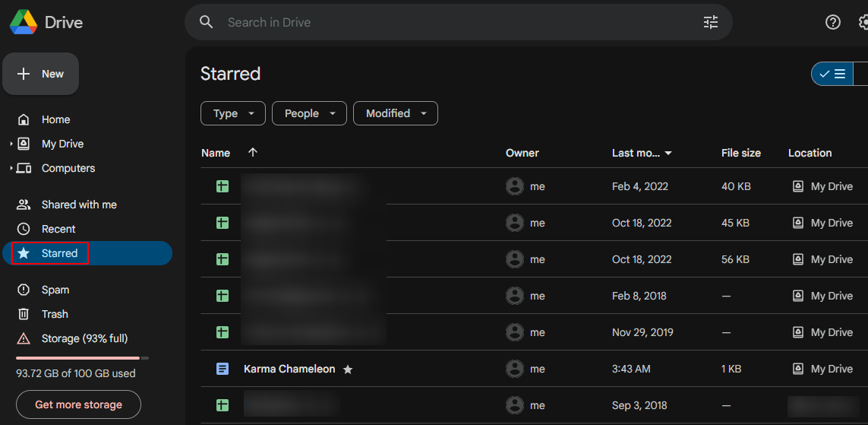
Task: Click the Name column sort arrow
Action: (x=253, y=152)
